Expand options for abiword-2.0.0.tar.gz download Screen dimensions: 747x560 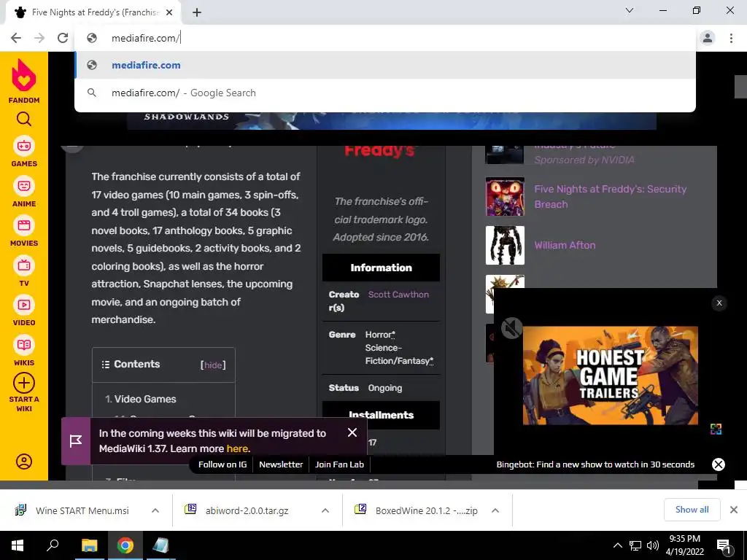coord(325,510)
